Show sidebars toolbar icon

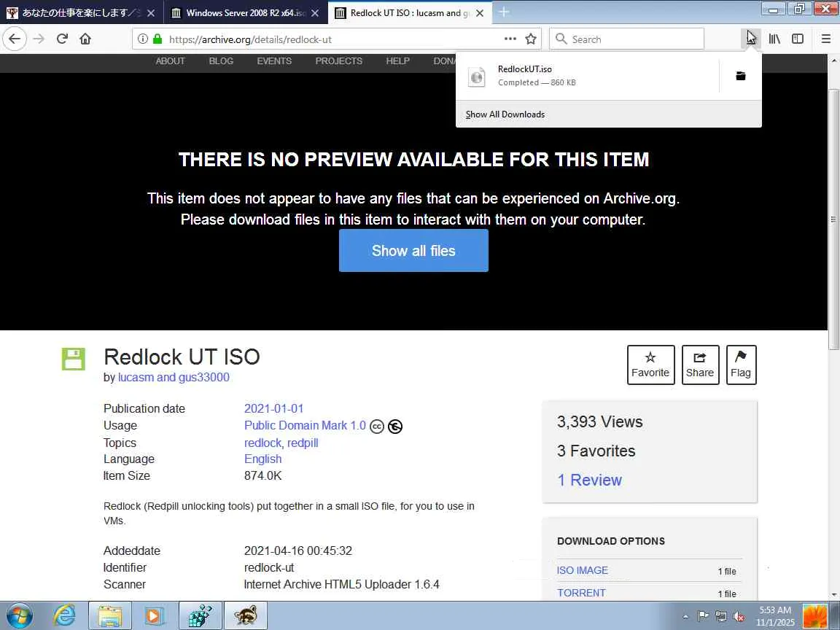(798, 39)
